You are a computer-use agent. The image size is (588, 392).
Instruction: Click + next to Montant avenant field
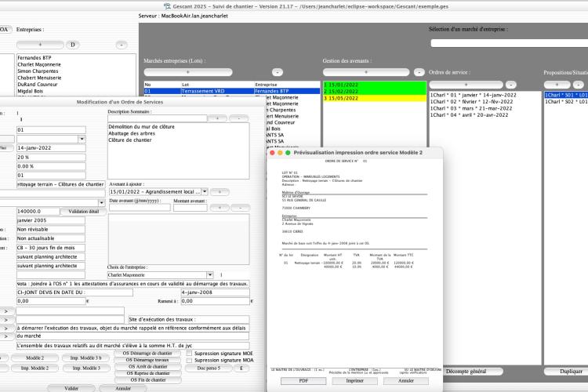[220, 208]
